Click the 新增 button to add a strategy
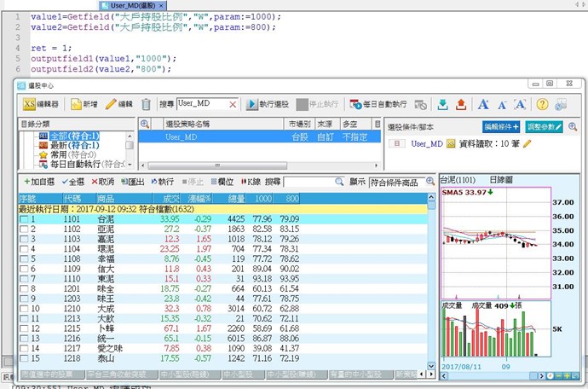Viewport: 588px width, 389px height. 84,104
